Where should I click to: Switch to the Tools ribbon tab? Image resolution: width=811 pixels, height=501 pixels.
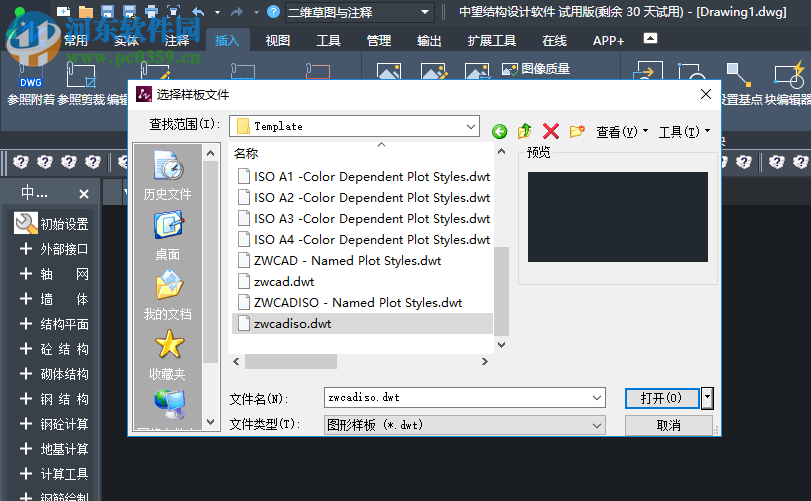[x=328, y=40]
